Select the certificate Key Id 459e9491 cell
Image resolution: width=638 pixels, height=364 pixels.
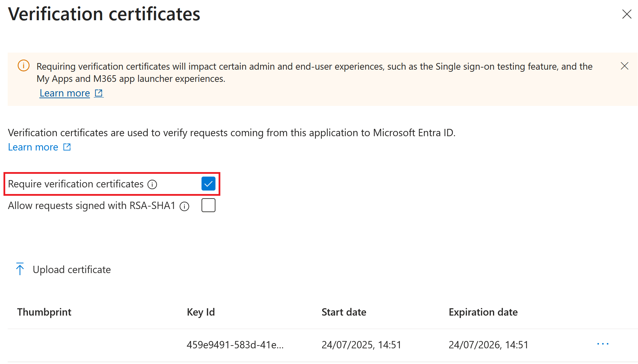(x=235, y=345)
